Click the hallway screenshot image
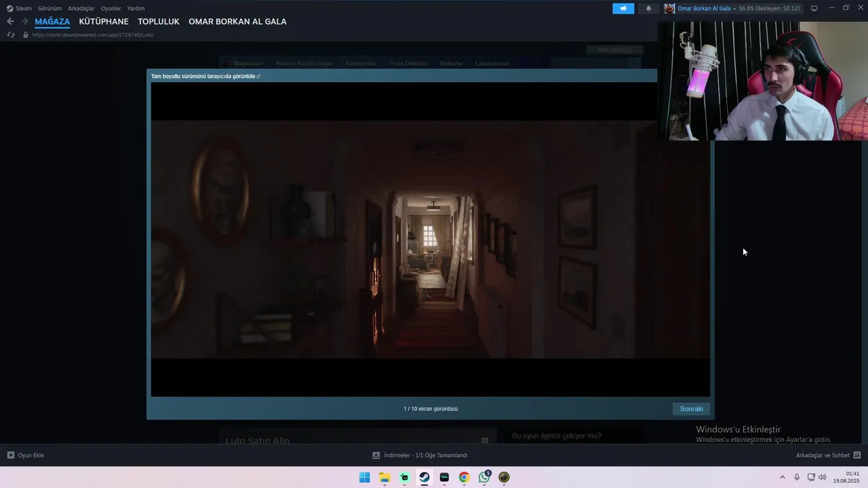The height and width of the screenshot is (488, 868). (x=430, y=239)
